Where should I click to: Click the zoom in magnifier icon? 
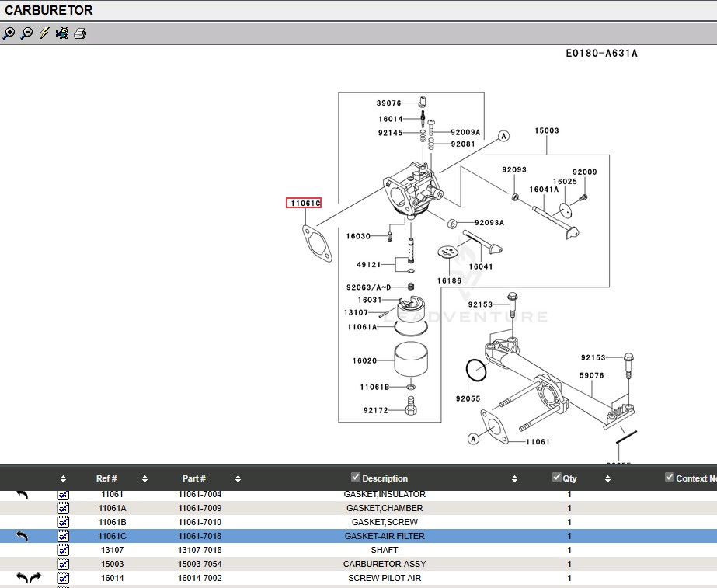(x=9, y=33)
